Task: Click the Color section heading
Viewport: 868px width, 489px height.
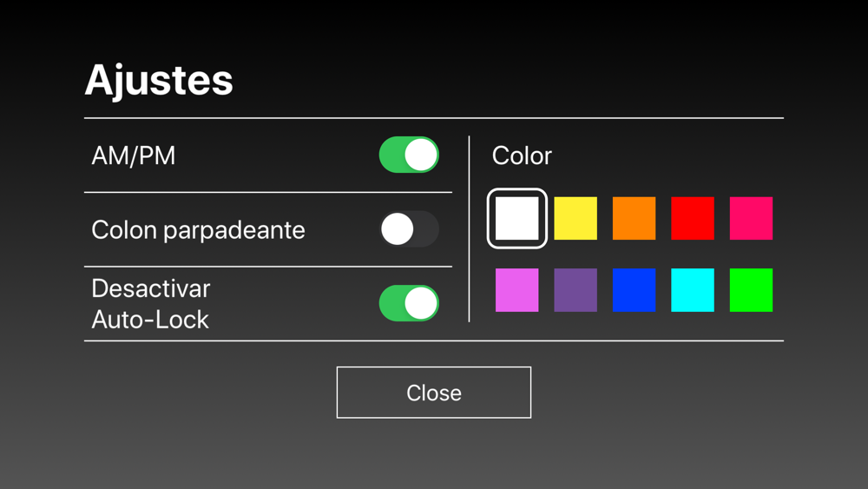Action: (522, 156)
